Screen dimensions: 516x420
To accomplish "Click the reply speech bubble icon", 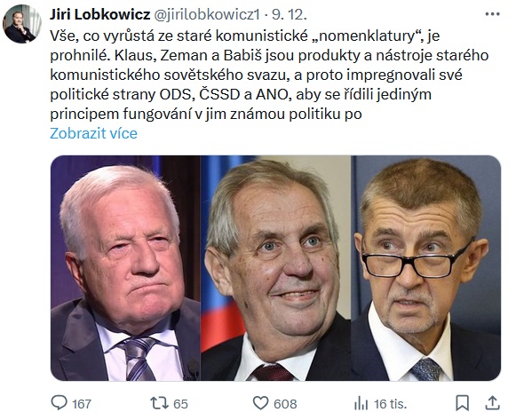I will point(60,402).
